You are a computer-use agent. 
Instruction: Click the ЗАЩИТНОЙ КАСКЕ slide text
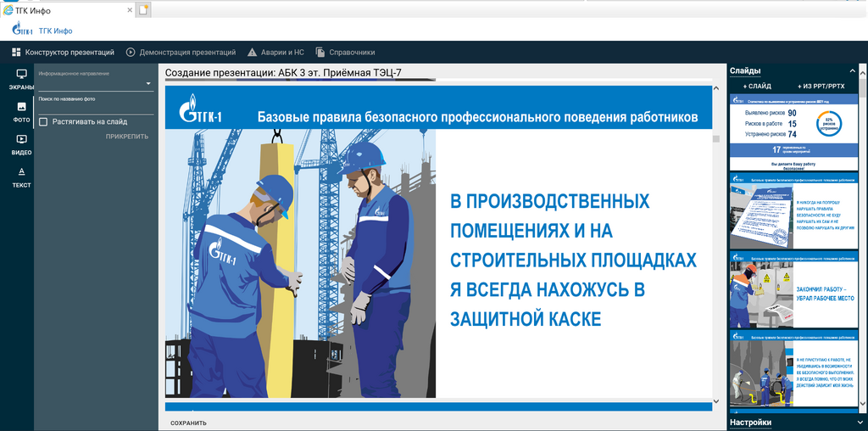pyautogui.click(x=526, y=318)
